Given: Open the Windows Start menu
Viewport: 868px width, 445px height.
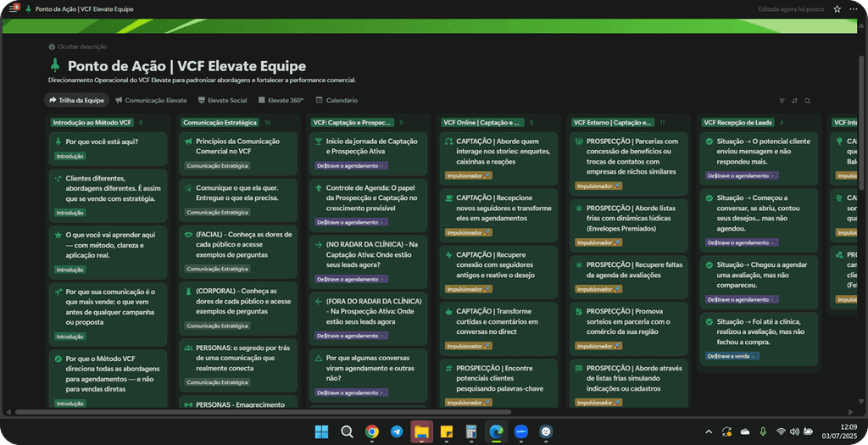Looking at the screenshot, I should tap(321, 431).
